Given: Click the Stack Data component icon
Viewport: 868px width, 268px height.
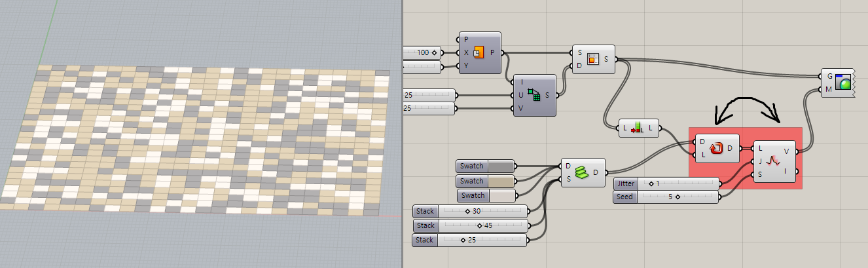Looking at the screenshot, I should click(x=581, y=173).
